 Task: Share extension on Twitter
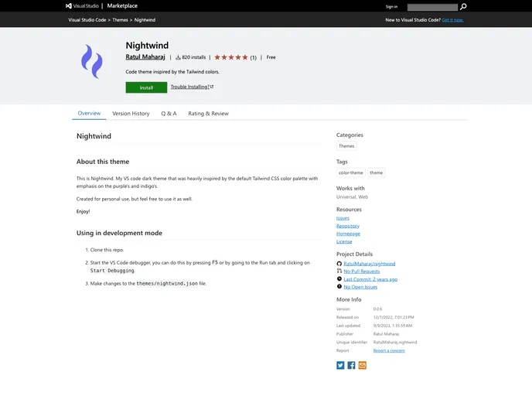pyautogui.click(x=340, y=365)
